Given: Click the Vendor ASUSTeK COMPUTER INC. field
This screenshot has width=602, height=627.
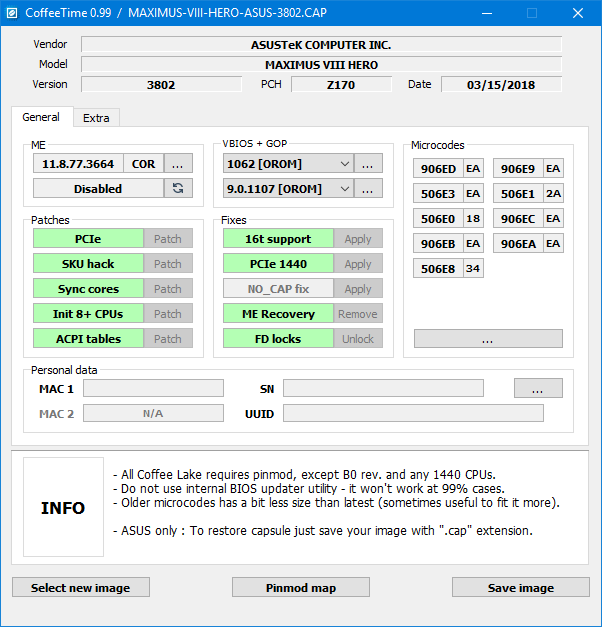Looking at the screenshot, I should 321,44.
